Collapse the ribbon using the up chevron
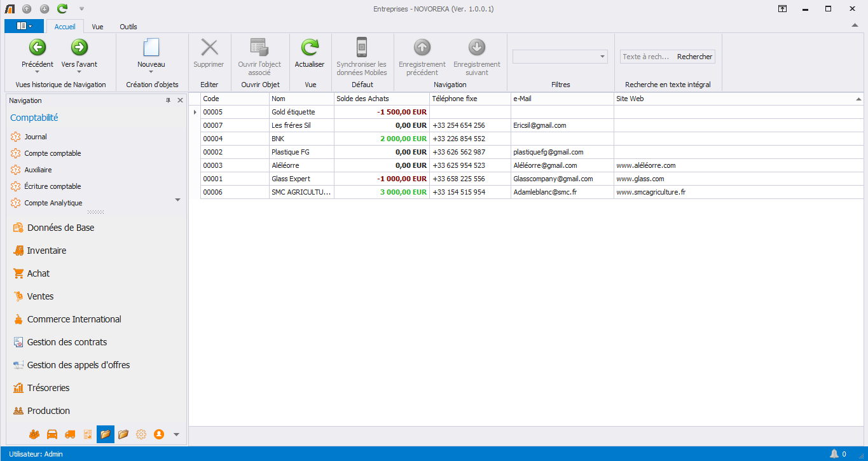Viewport: 868px width, 461px height. click(855, 25)
